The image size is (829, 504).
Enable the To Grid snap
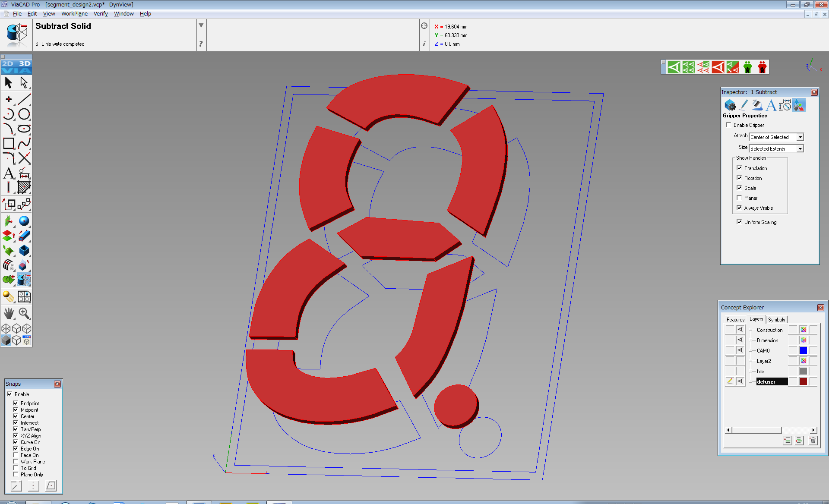[x=16, y=468]
